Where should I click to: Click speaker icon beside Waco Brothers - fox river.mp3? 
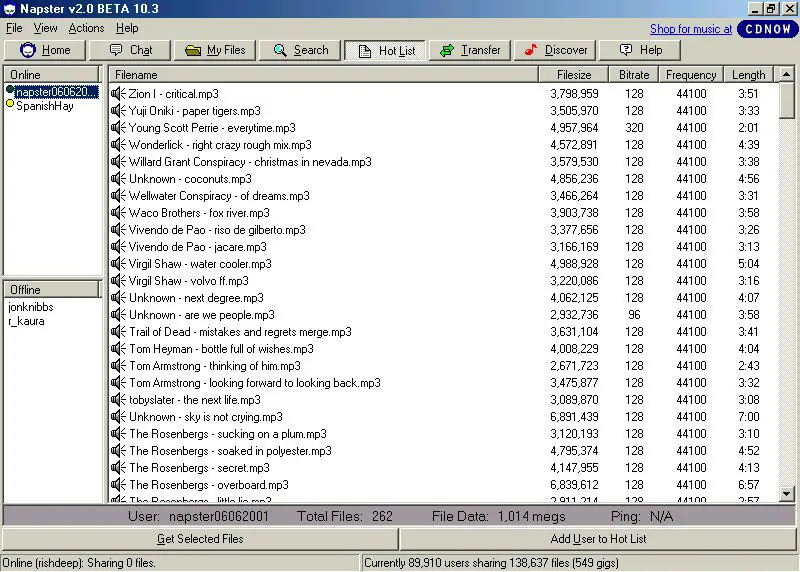(118, 212)
